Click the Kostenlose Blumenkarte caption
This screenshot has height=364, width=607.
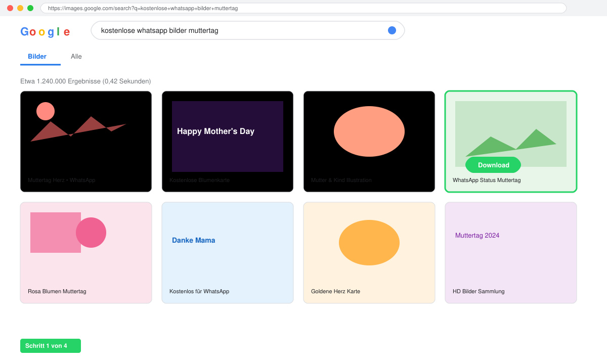tap(199, 180)
